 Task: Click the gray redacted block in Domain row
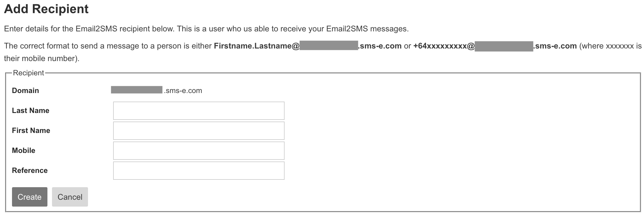tap(137, 90)
